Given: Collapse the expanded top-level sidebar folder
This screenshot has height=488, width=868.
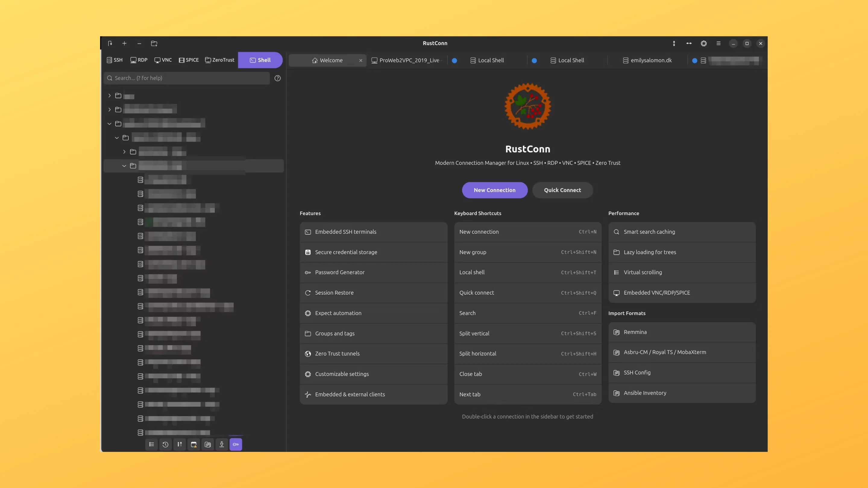Looking at the screenshot, I should coord(109,124).
